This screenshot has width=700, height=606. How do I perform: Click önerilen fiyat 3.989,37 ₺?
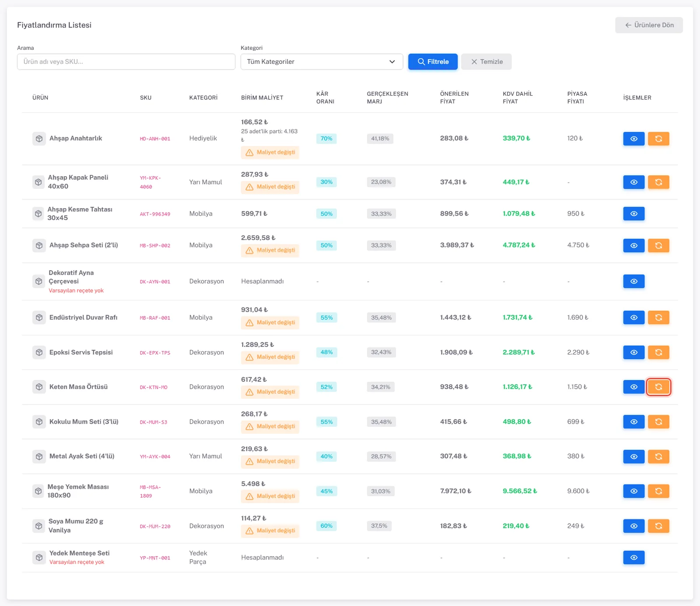click(x=457, y=245)
